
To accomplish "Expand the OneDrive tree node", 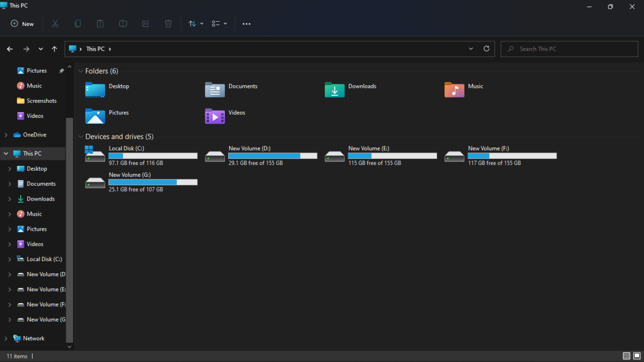I will (6, 135).
